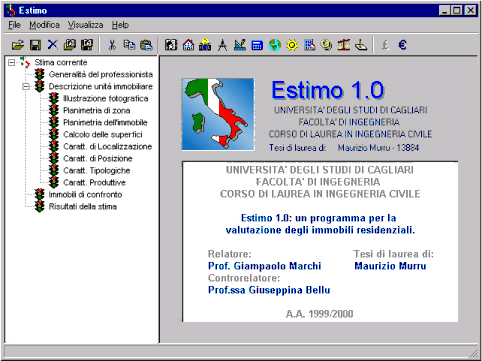The height and width of the screenshot is (361, 482).
Task: Click the scissors cut icon
Action: click(112, 45)
